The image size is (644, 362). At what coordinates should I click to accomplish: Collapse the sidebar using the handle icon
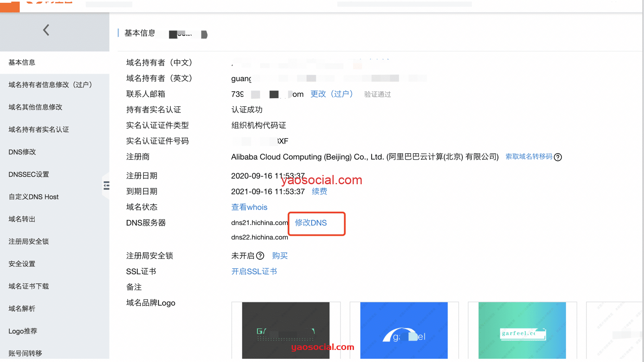pos(106,185)
